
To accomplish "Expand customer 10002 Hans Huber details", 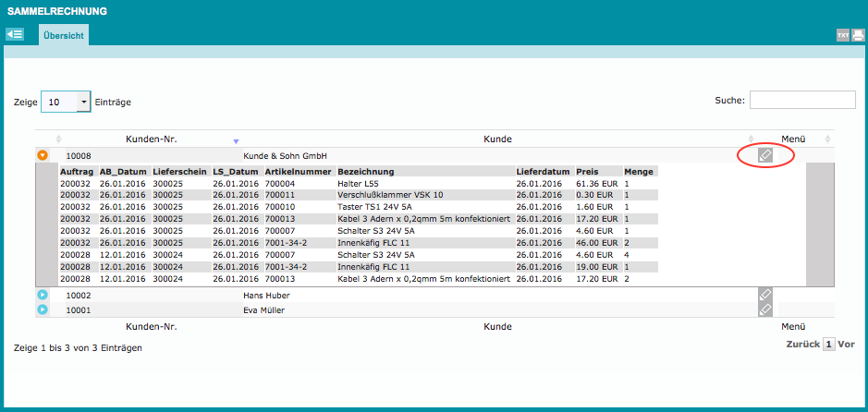I will 43,295.
